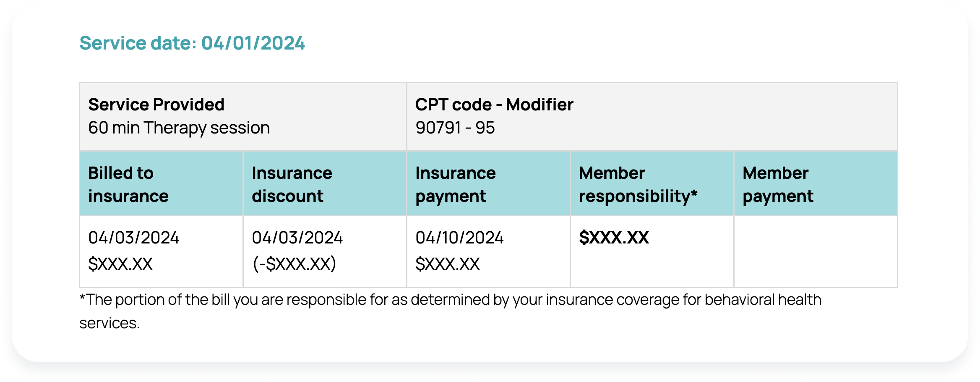This screenshot has width=980, height=382.
Task: Click the footnote about behavioral health services
Action: [x=450, y=311]
